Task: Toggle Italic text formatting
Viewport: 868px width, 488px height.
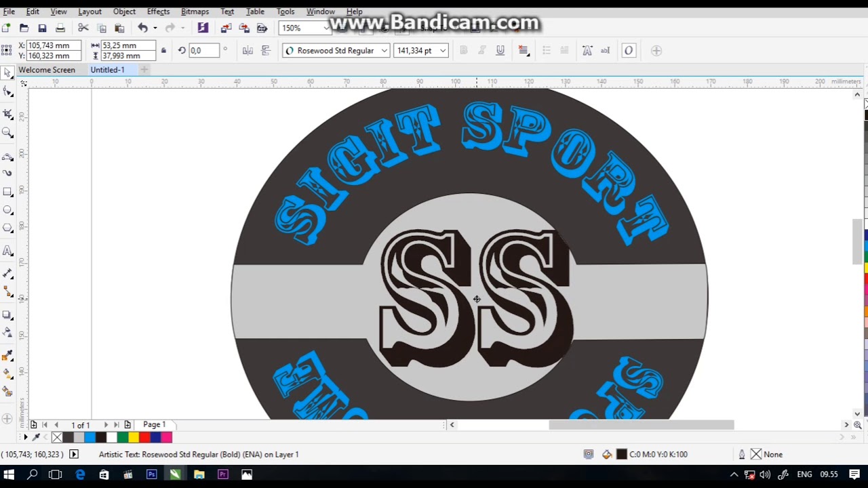Action: pyautogui.click(x=482, y=50)
